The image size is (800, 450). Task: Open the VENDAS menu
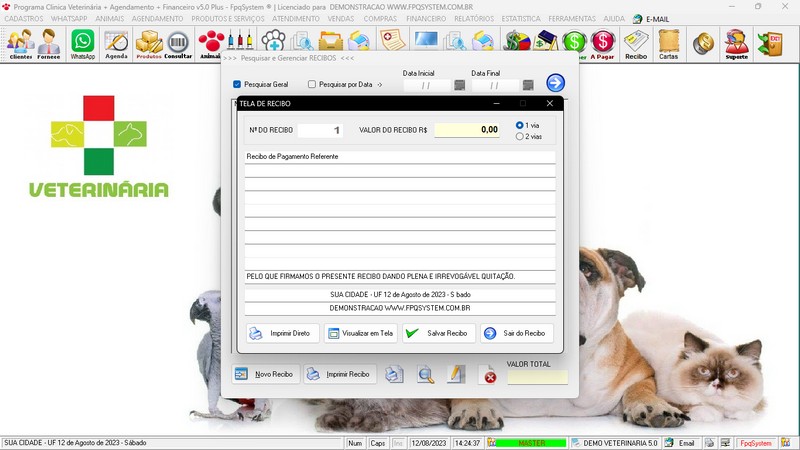point(341,19)
